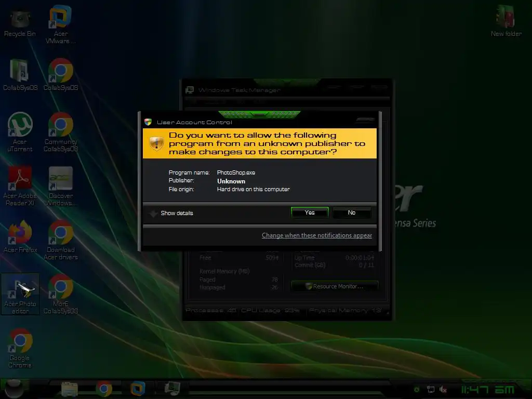Click 'Kernel Memory (MB)' label in Task Manager
This screenshot has width=532, height=399.
click(x=224, y=271)
